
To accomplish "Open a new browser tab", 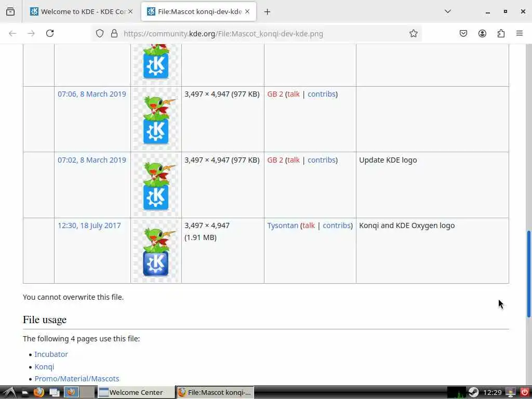I will click(268, 12).
